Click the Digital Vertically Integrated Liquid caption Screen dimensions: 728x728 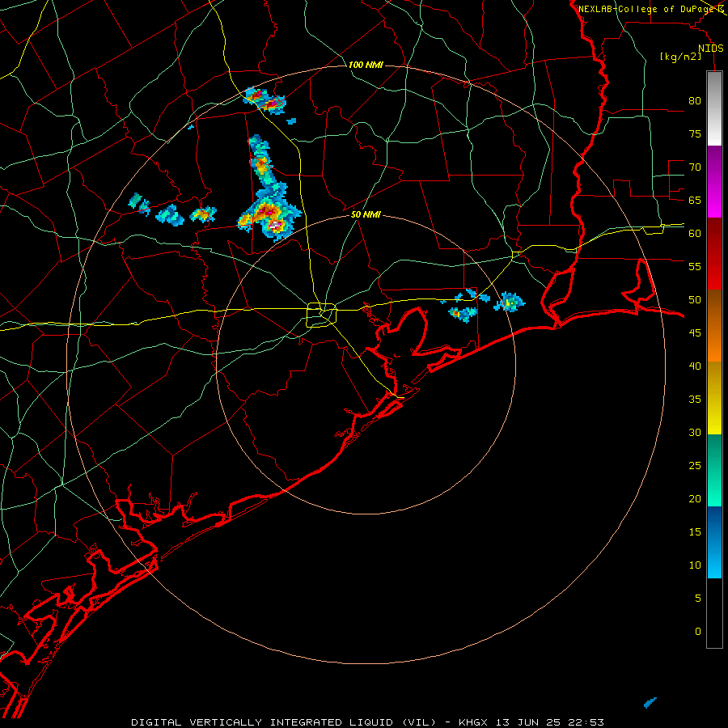[284, 722]
